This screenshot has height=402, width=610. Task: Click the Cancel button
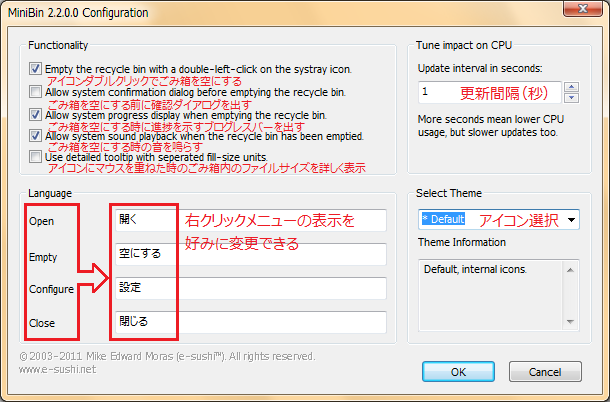point(545,372)
